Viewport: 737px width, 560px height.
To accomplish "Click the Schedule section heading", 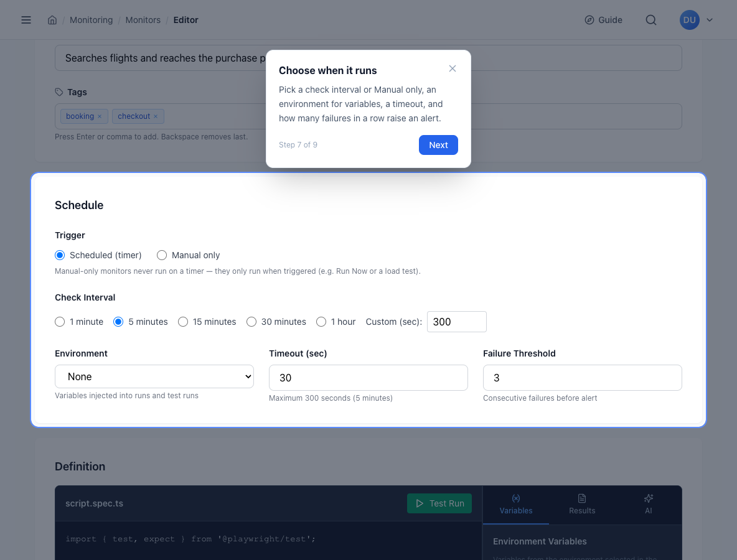I will click(79, 205).
